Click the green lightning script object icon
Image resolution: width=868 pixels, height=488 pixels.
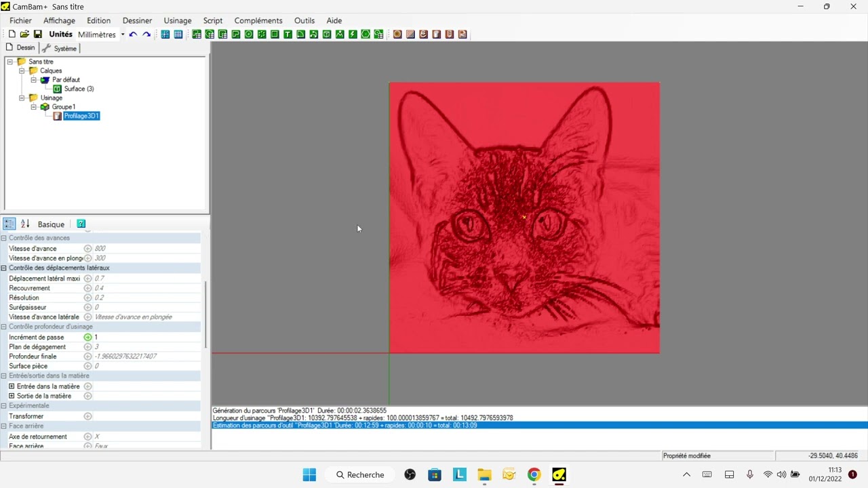(353, 34)
